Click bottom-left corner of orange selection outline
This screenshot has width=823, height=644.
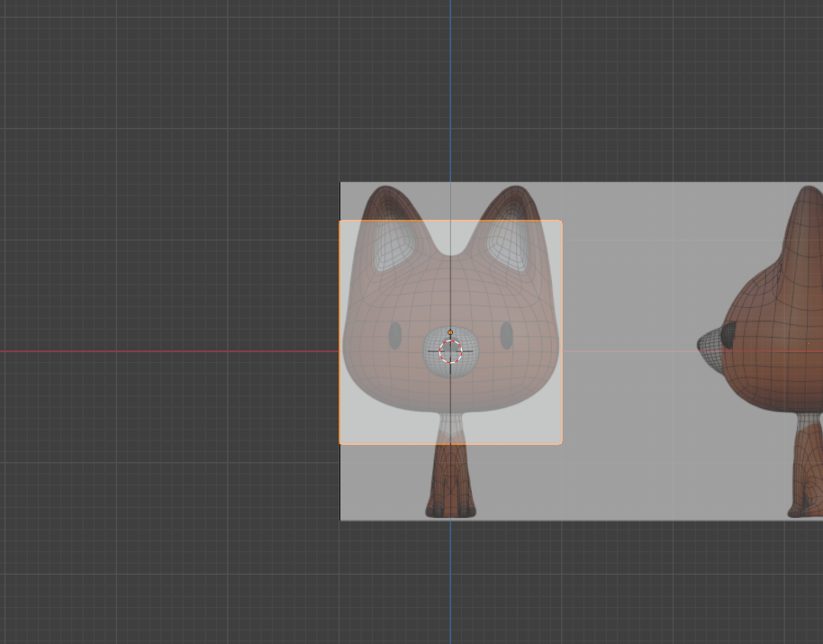[x=340, y=443]
